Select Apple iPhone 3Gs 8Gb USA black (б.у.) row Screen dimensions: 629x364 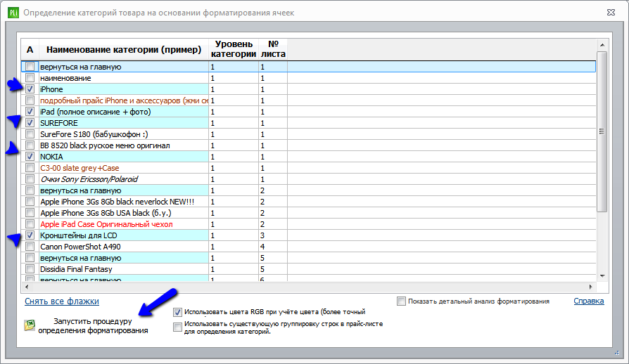106,213
